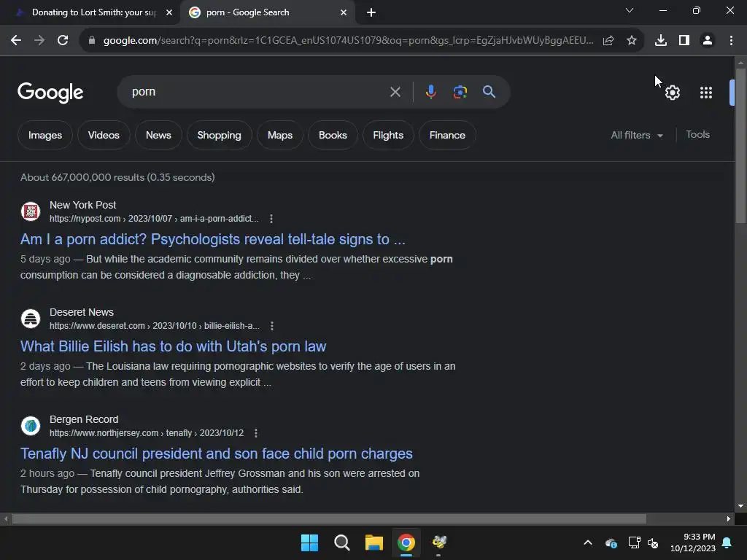Open the Tenafly NJ council article
The image size is (747, 560).
216,454
